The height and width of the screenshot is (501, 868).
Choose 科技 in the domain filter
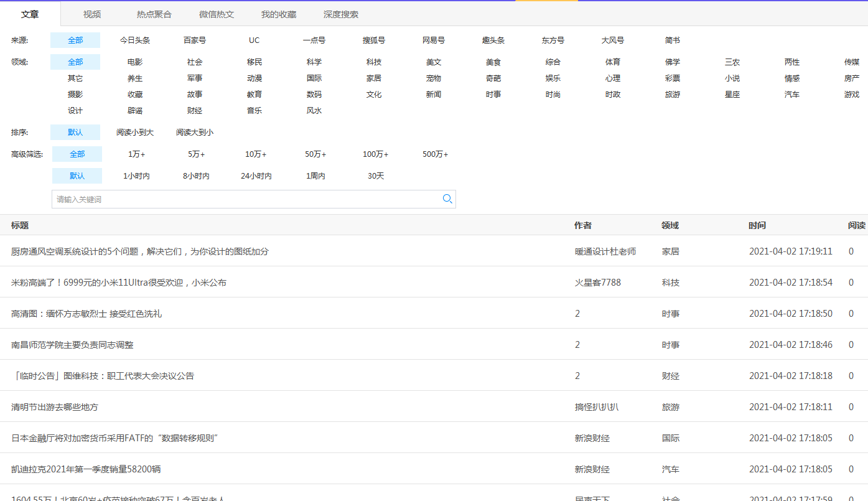click(x=374, y=62)
